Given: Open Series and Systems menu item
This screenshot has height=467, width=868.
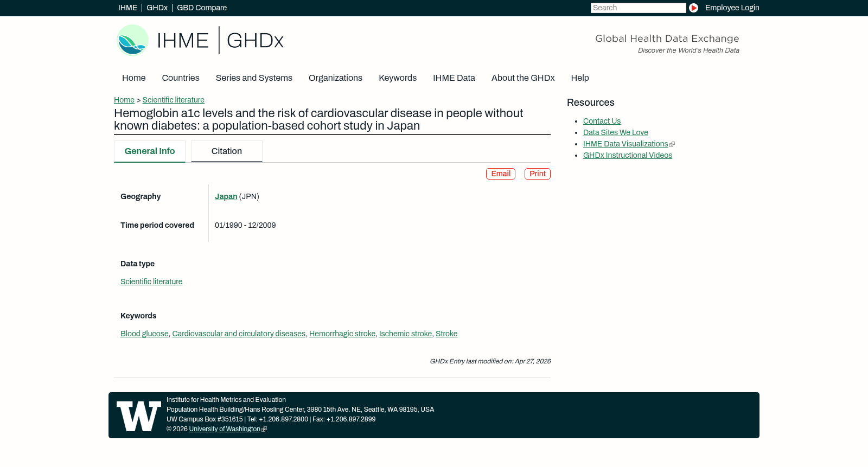Looking at the screenshot, I should pyautogui.click(x=254, y=78).
